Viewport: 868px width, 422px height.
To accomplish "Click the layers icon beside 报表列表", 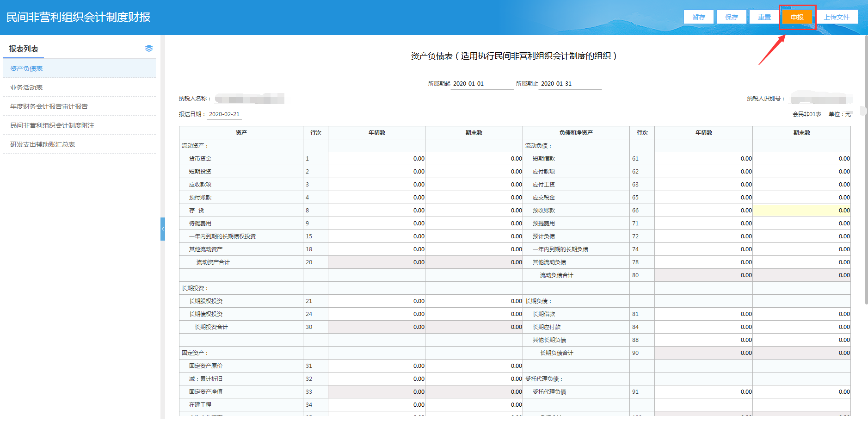I will coord(148,49).
